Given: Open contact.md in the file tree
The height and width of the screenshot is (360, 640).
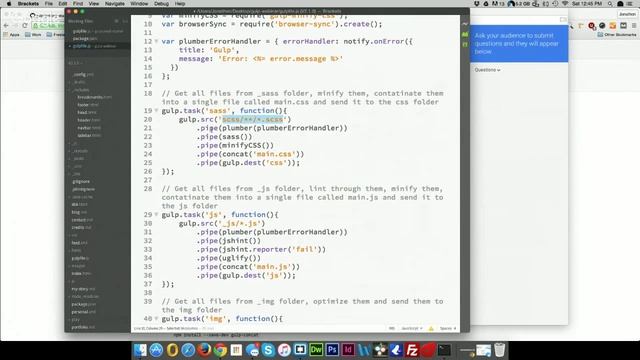Looking at the screenshot, I should pos(81,220).
